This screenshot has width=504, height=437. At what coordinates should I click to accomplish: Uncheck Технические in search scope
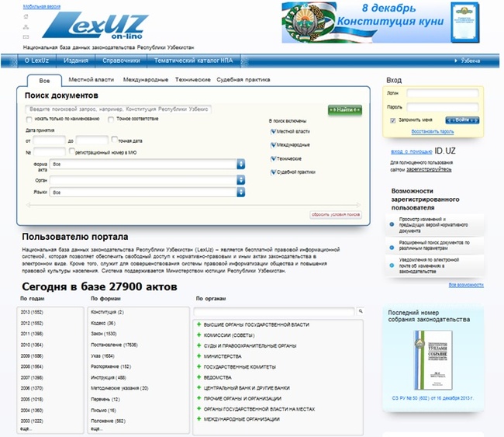coord(273,158)
